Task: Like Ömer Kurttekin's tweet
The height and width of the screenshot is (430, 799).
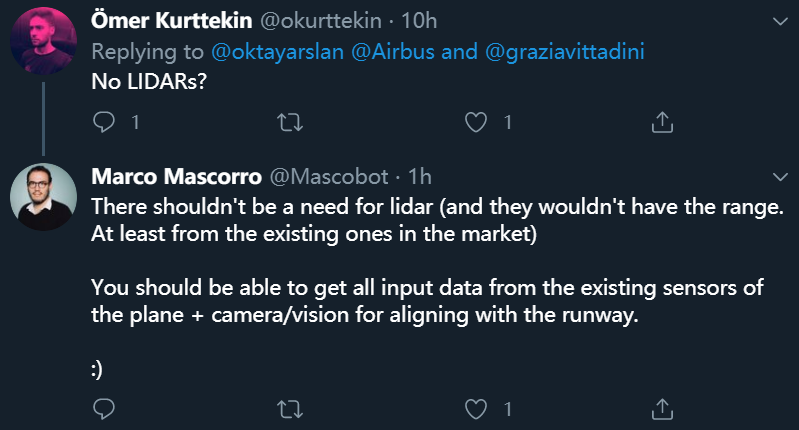Action: (476, 122)
